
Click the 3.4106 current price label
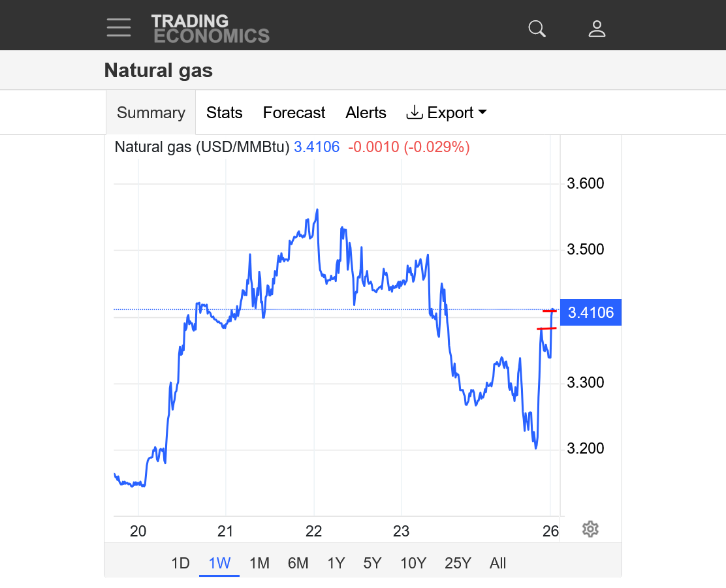pos(590,313)
